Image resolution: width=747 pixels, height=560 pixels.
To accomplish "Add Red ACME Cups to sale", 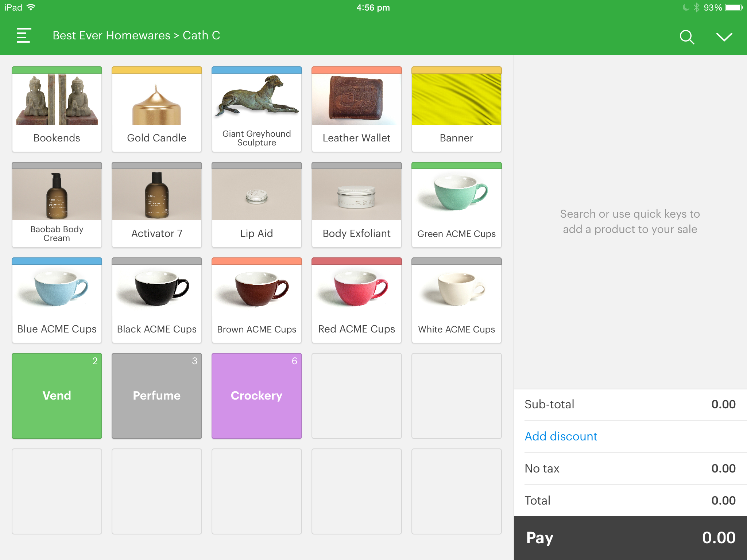I will pos(357,300).
